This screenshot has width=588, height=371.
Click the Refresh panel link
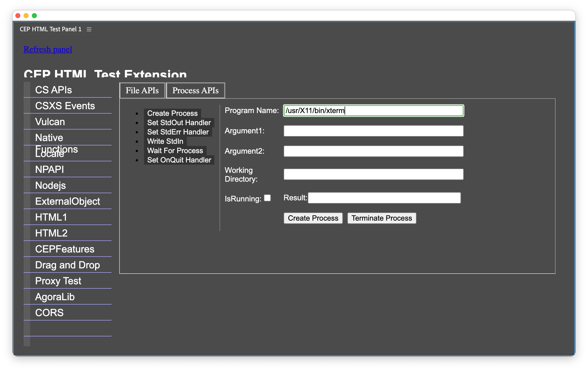[x=48, y=49]
